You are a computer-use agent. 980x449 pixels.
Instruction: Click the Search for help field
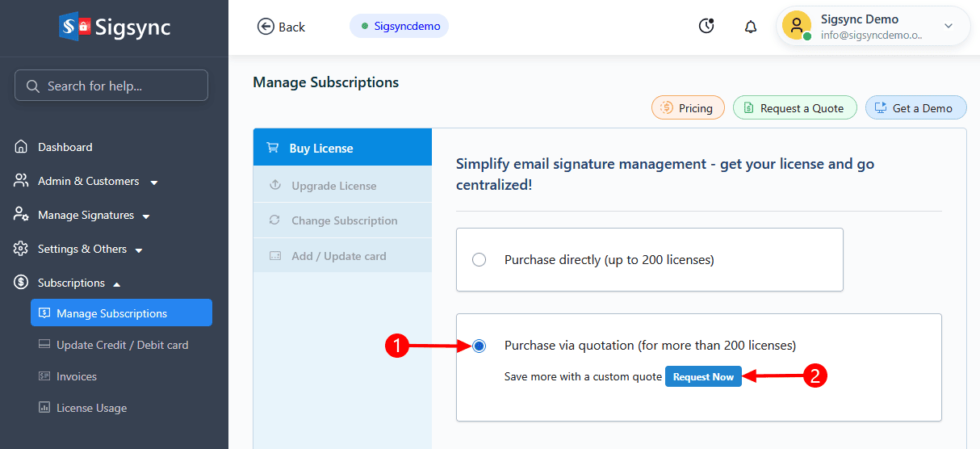pyautogui.click(x=111, y=86)
